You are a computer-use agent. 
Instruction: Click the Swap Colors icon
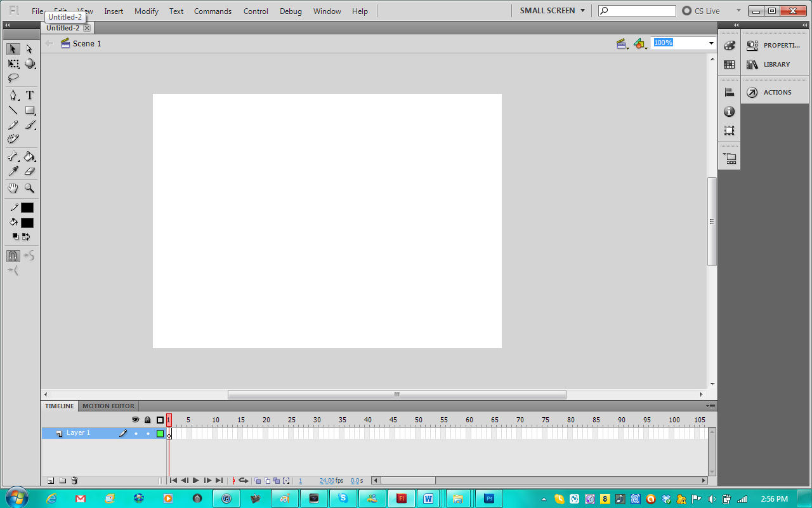(x=26, y=237)
